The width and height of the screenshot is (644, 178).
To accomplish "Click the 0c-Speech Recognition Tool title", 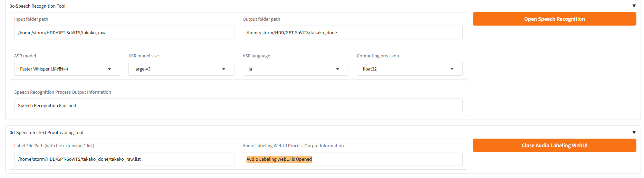I will [x=37, y=6].
